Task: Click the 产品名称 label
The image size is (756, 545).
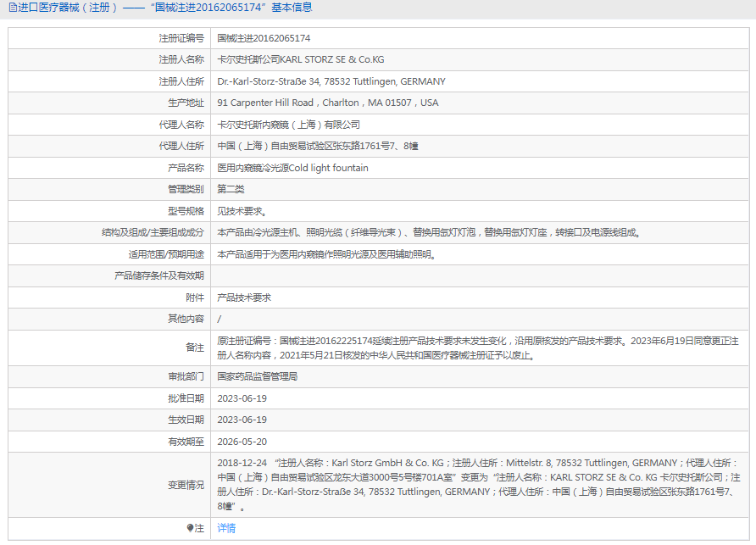Action: point(186,168)
